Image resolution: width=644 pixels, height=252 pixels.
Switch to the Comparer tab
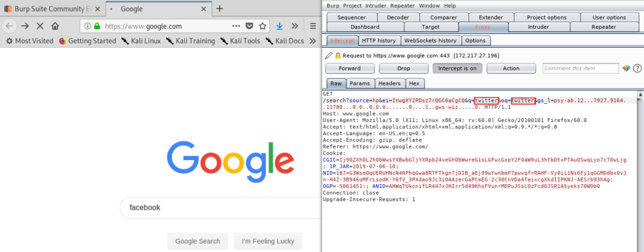tap(443, 17)
